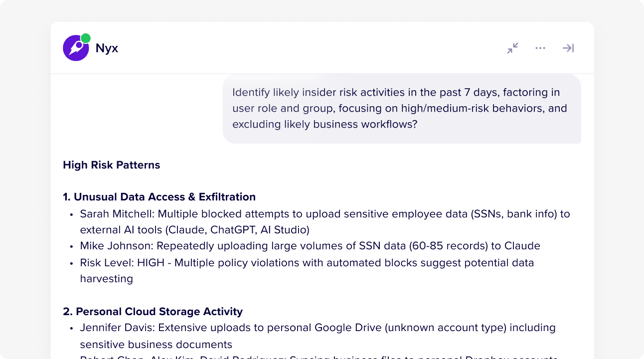644x359 pixels.
Task: Collapse the Unusual Data Access & Exfiltration section
Action: tap(159, 196)
